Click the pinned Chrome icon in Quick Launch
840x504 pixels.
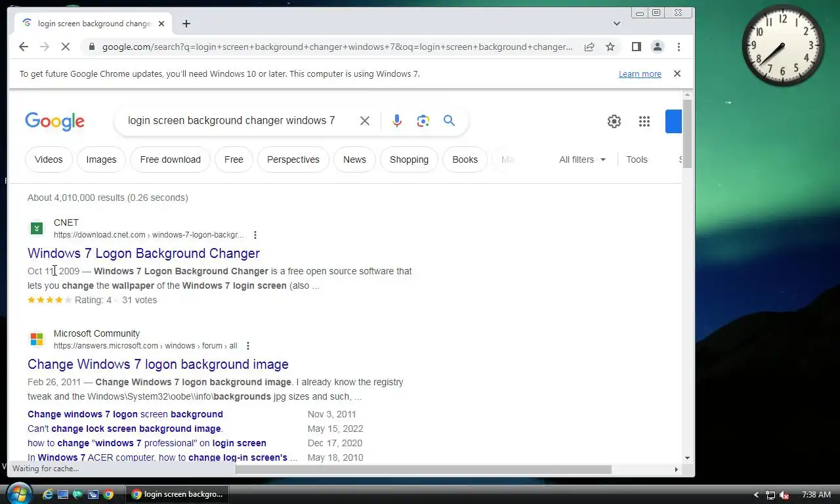(108, 495)
